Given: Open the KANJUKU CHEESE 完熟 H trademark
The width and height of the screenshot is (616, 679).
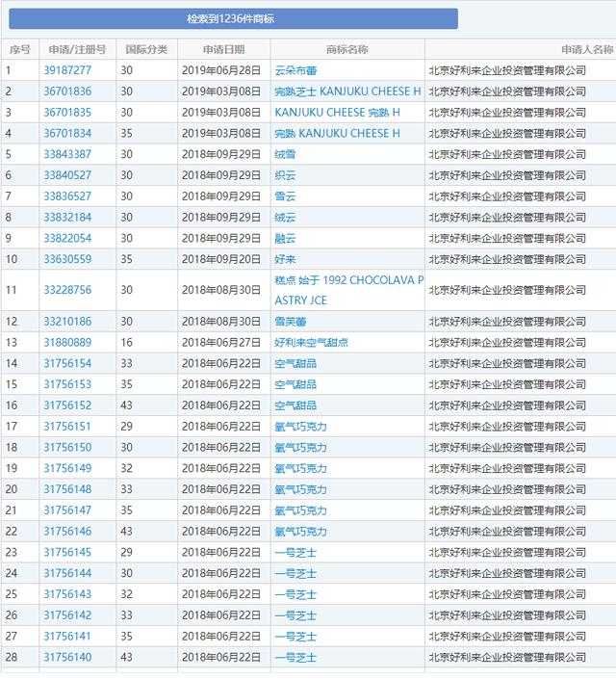Looking at the screenshot, I should point(337,113).
